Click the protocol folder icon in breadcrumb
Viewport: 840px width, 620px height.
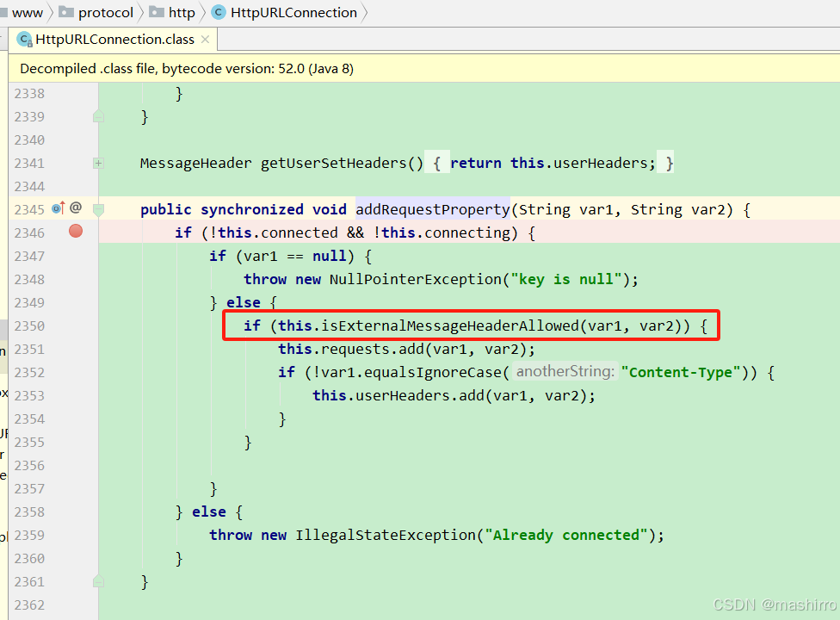[x=66, y=12]
